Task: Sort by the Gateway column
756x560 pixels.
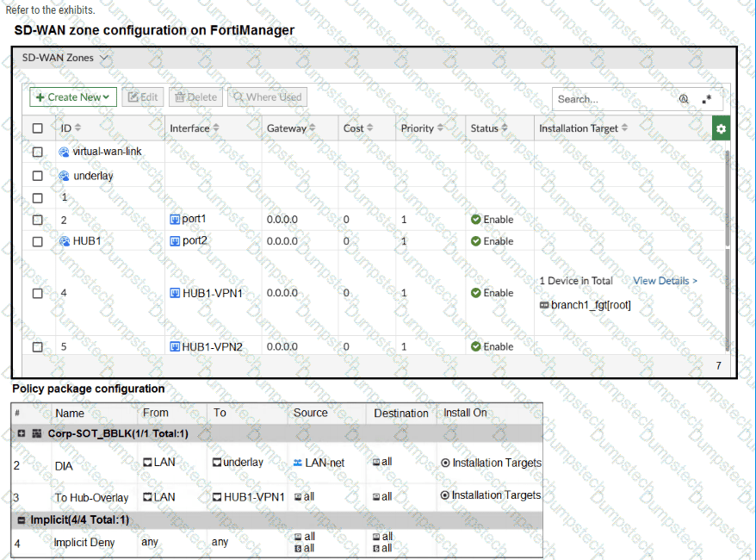Action: point(291,128)
